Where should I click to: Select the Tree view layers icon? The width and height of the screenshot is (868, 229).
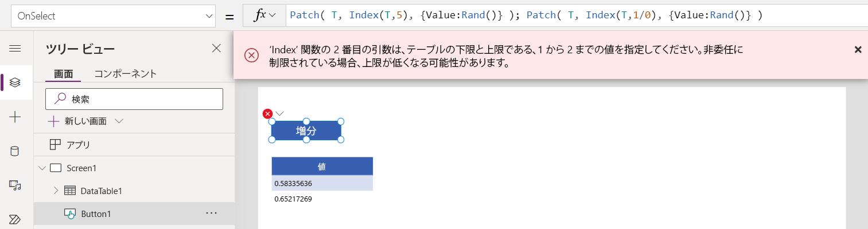tap(15, 82)
